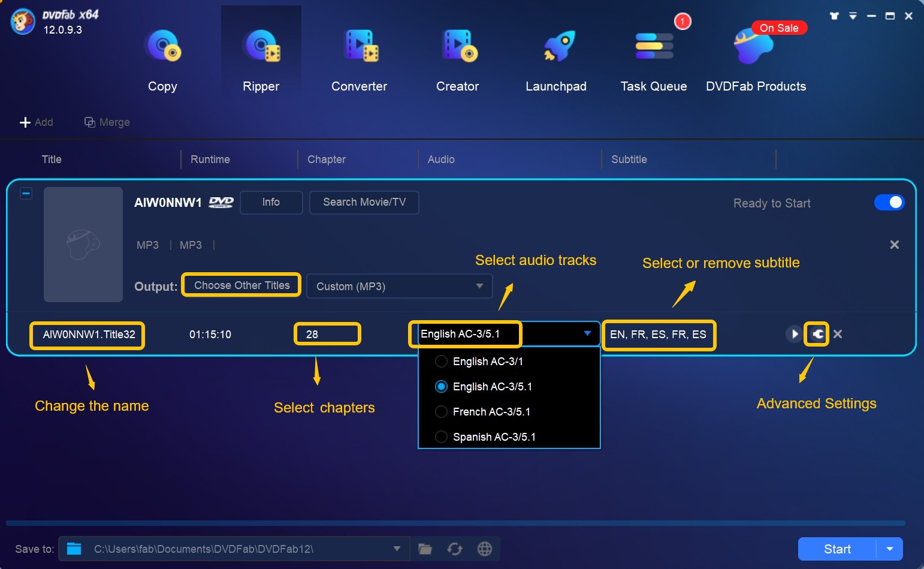Image resolution: width=924 pixels, height=569 pixels.
Task: Open the Custom (MP3) profile dropdown
Action: [400, 286]
